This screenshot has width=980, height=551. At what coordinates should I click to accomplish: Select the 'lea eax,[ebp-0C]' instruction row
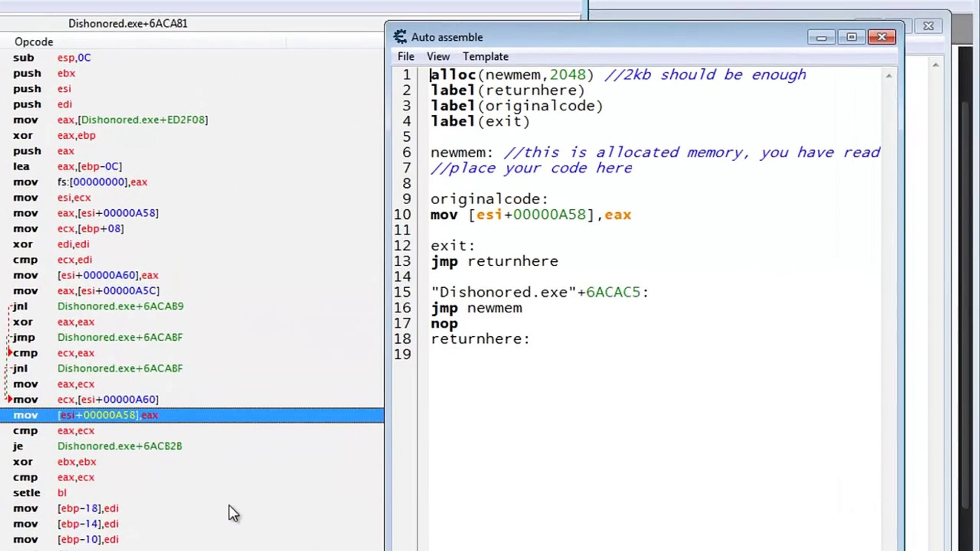click(192, 166)
